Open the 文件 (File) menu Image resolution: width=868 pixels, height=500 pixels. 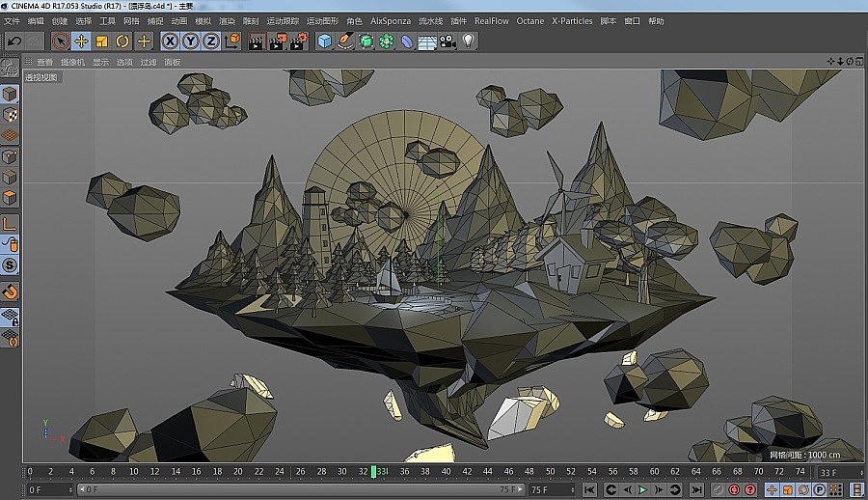12,21
